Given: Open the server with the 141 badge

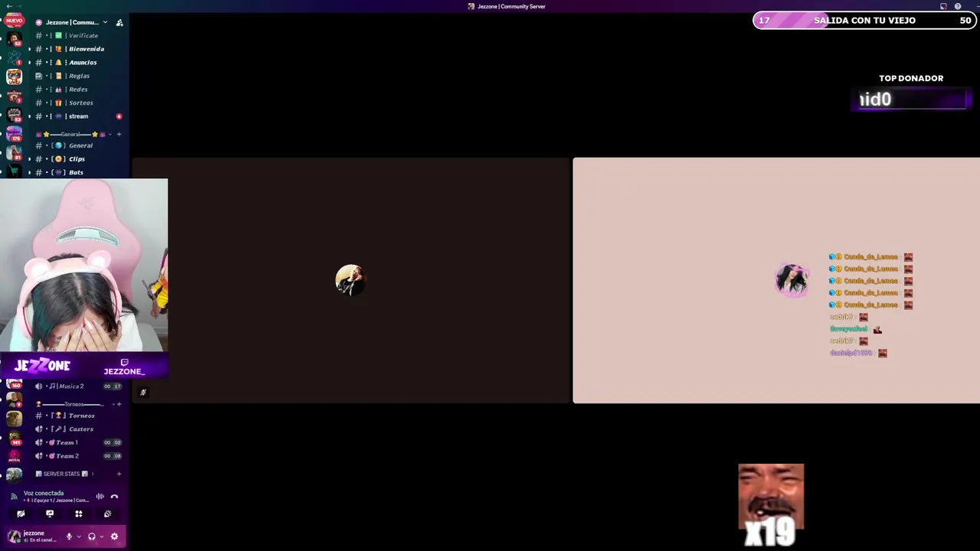Looking at the screenshot, I should (14, 437).
